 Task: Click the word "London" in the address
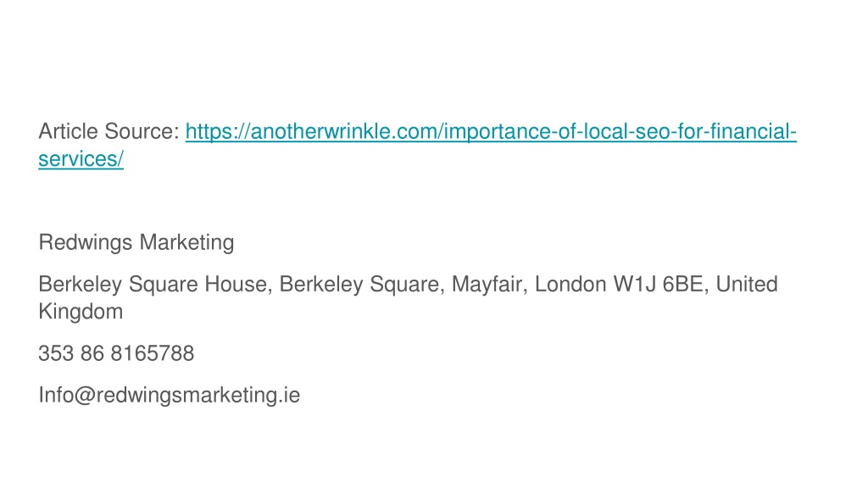[570, 285]
